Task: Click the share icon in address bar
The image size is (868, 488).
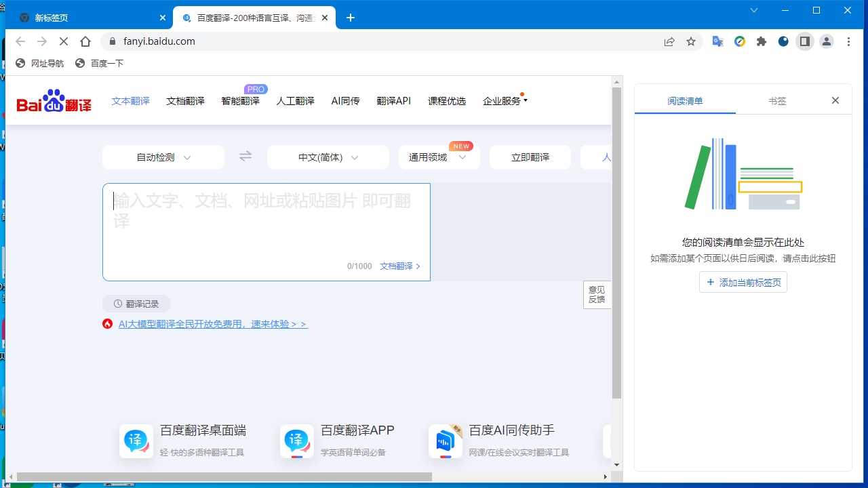Action: (669, 41)
